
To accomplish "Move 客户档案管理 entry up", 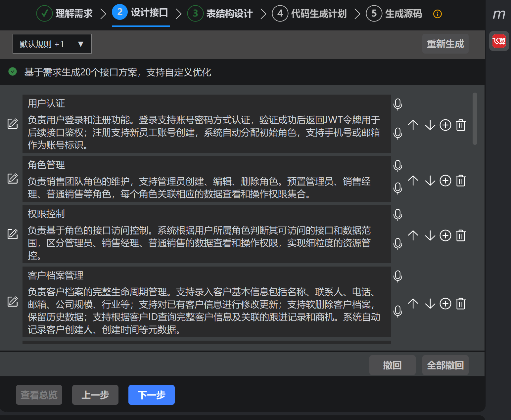I will [413, 304].
